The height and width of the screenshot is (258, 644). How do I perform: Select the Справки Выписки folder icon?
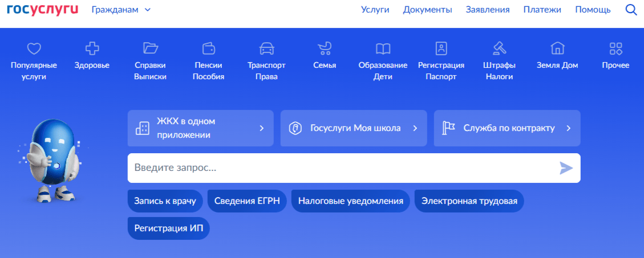[150, 48]
